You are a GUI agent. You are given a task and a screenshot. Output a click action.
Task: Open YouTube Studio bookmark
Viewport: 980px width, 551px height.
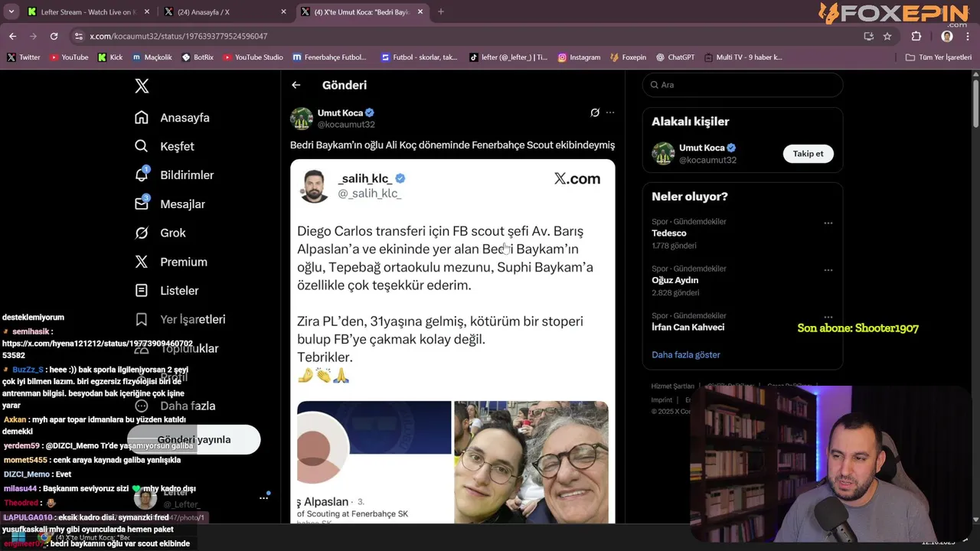coord(253,57)
